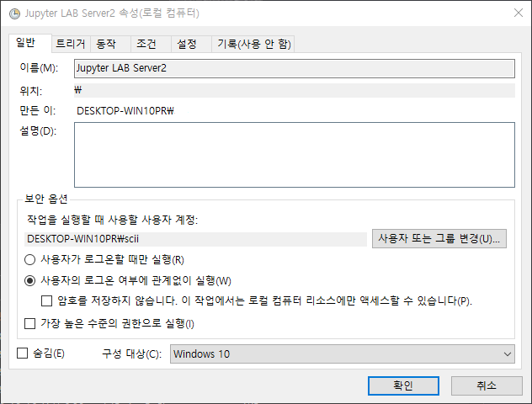This screenshot has height=404, width=532.
Task: Open the 동작 tab
Action: pyautogui.click(x=110, y=44)
